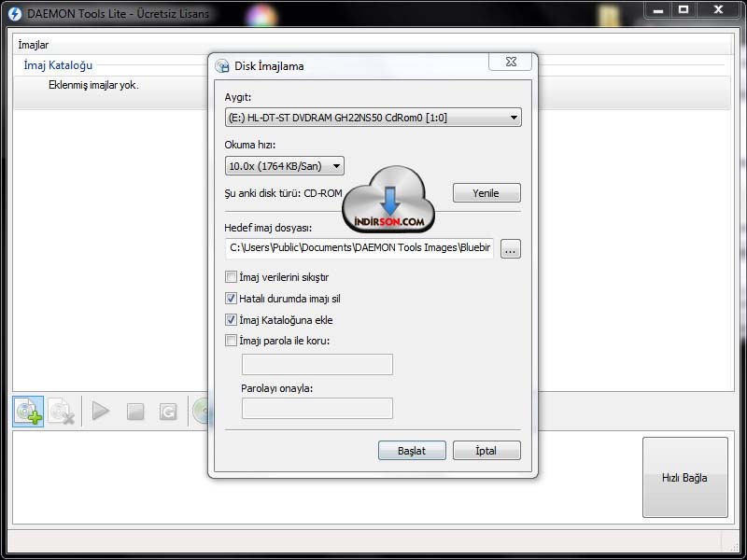Toggle İmaj Kataloğuna ekle checkbox
747x560 pixels.
[x=231, y=319]
